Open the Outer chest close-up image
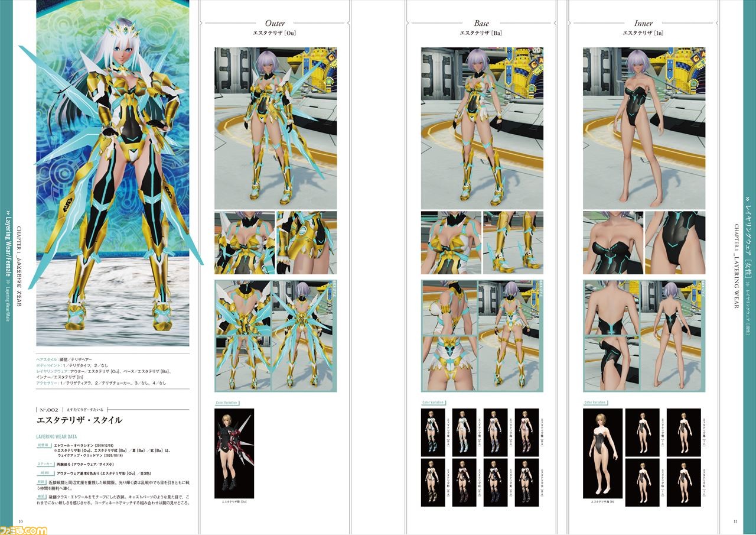Screen dimensions: 756x535 click(x=245, y=242)
